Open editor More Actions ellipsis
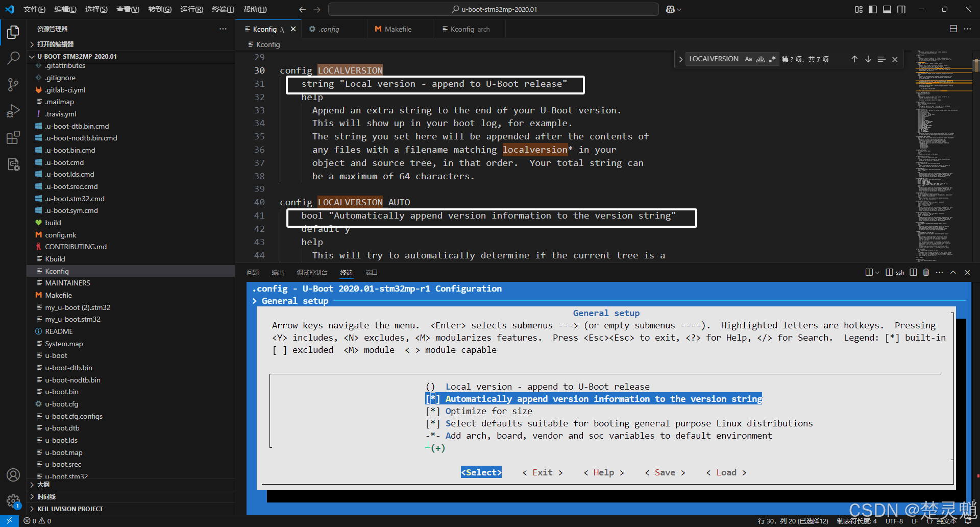 coord(967,29)
